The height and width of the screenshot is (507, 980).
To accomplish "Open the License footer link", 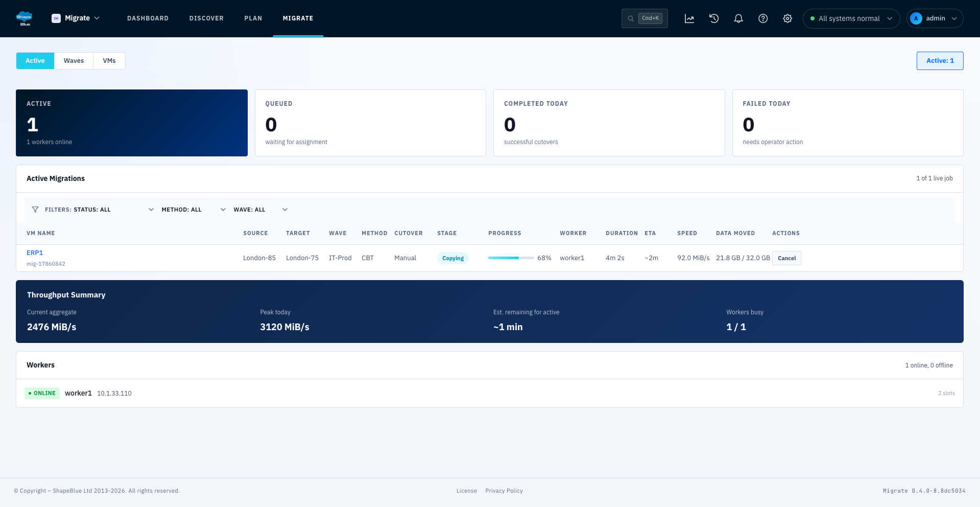I will [467, 491].
